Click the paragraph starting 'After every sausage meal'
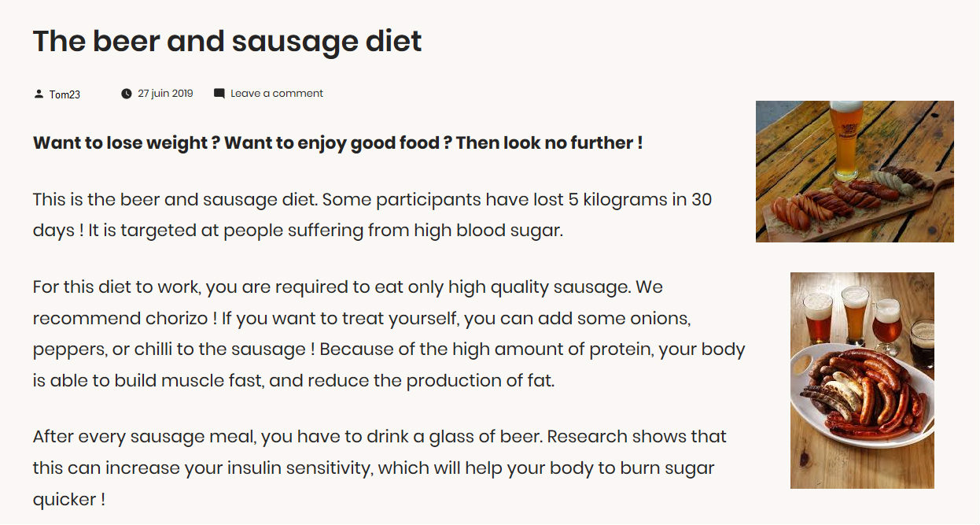 pyautogui.click(x=379, y=468)
